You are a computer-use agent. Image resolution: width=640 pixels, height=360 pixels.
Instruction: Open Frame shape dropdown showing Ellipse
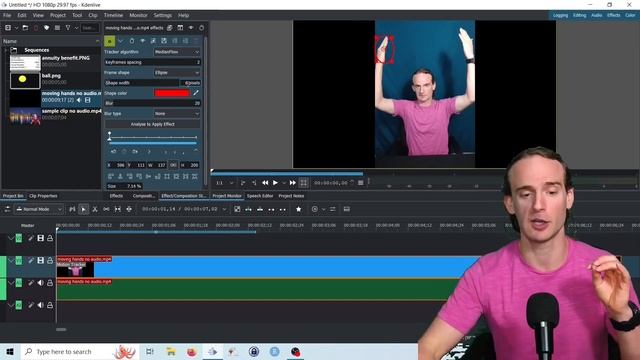click(x=177, y=73)
